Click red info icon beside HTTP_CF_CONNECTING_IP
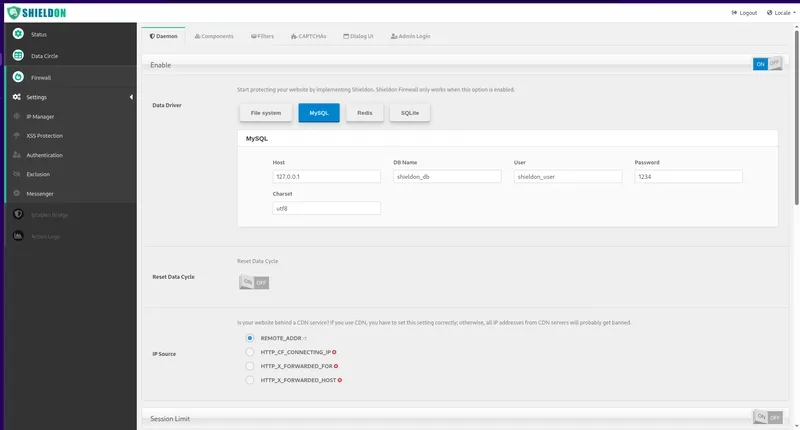This screenshot has height=430, width=800. tap(334, 352)
